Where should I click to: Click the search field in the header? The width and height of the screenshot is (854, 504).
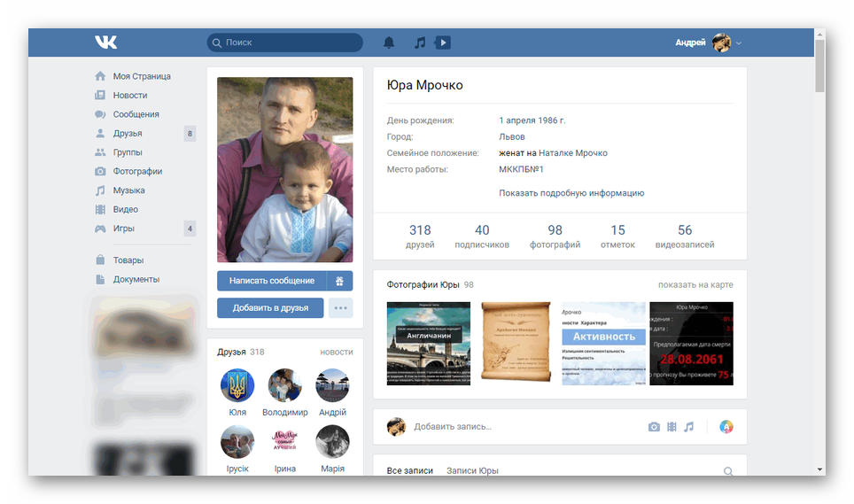point(285,43)
